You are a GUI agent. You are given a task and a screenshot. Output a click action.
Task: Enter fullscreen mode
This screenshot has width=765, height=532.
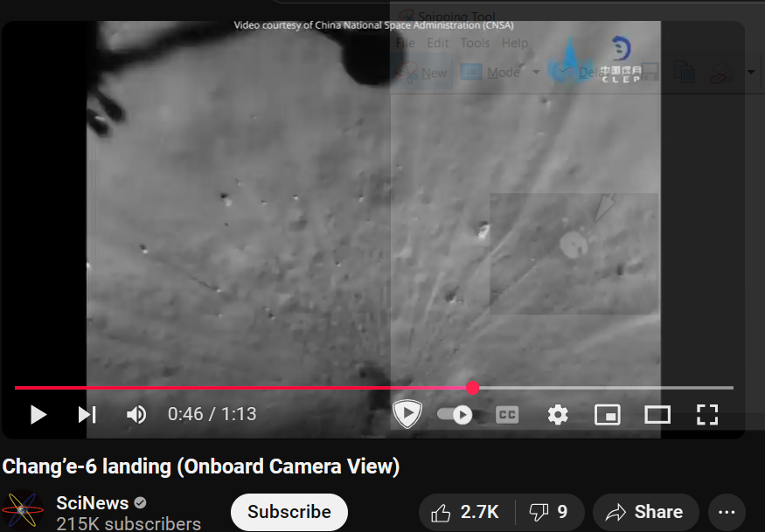pyautogui.click(x=707, y=414)
